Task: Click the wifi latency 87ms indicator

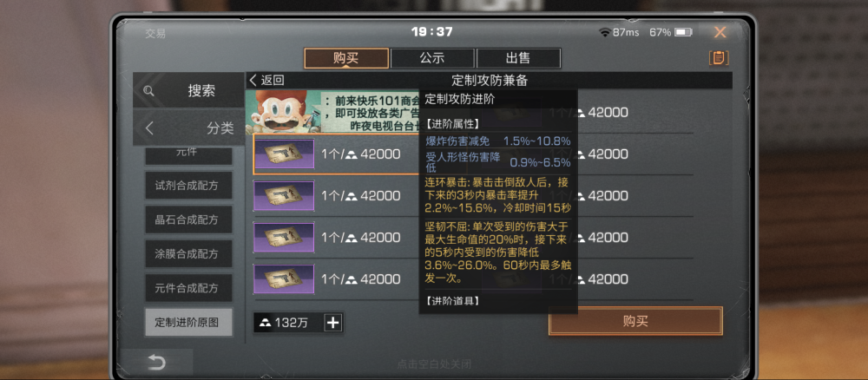Action: click(619, 32)
